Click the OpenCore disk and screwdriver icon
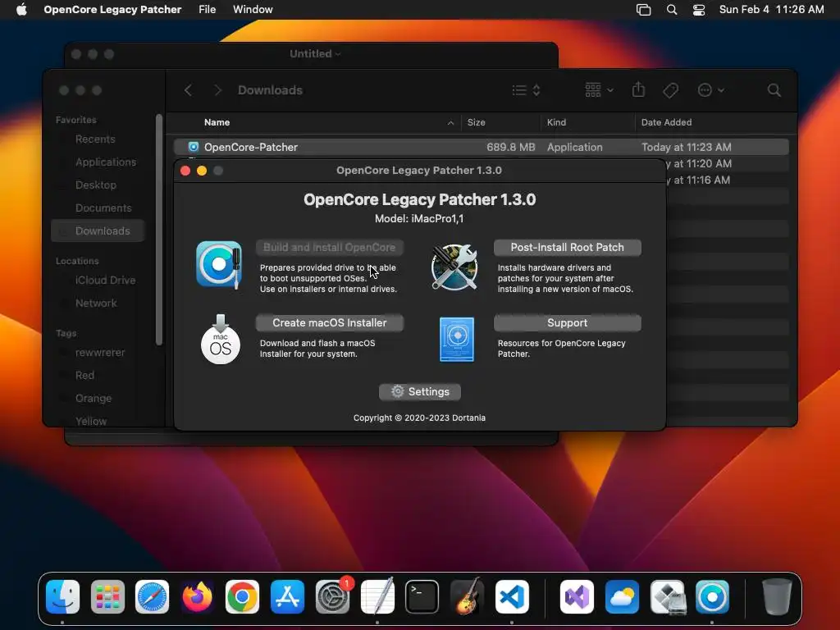 coord(218,265)
